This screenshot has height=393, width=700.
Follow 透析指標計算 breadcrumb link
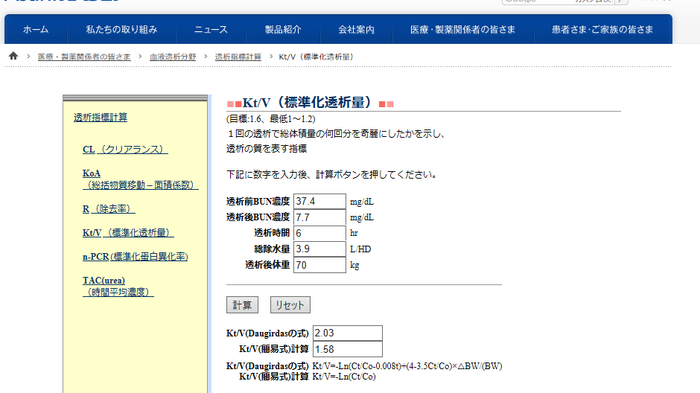238,57
